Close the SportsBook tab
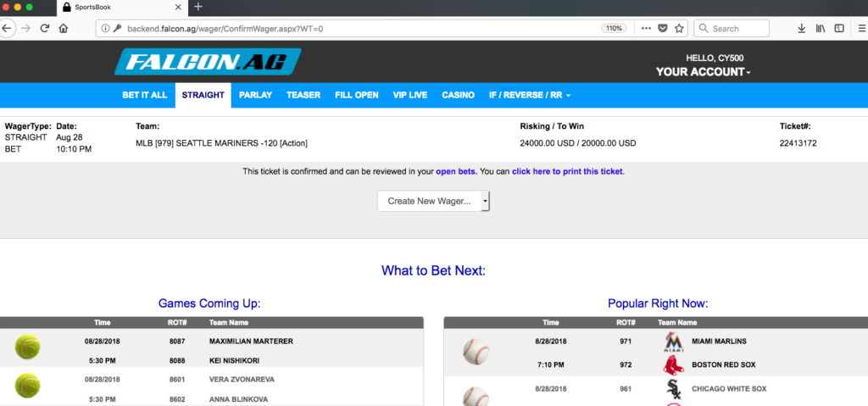This screenshot has height=406, width=868. pos(178,7)
